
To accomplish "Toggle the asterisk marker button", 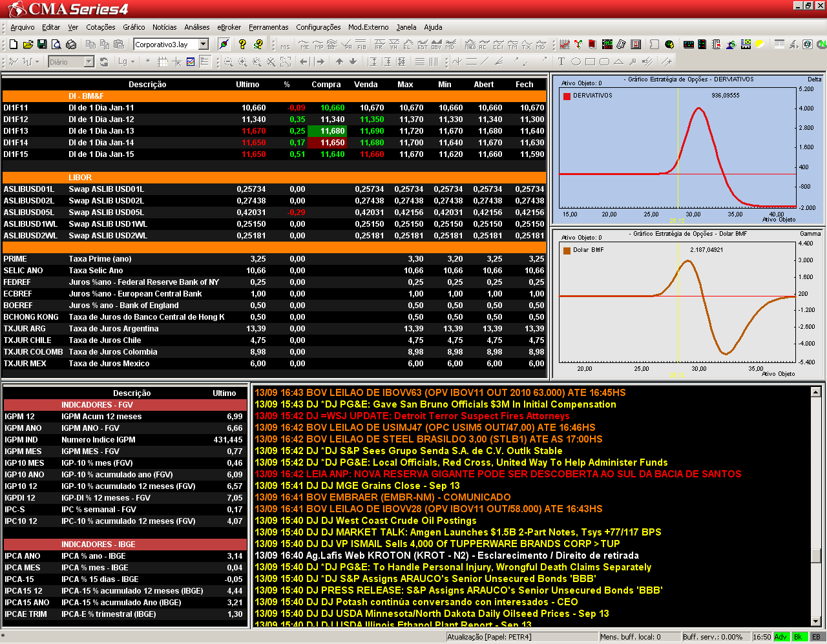I will click(147, 62).
